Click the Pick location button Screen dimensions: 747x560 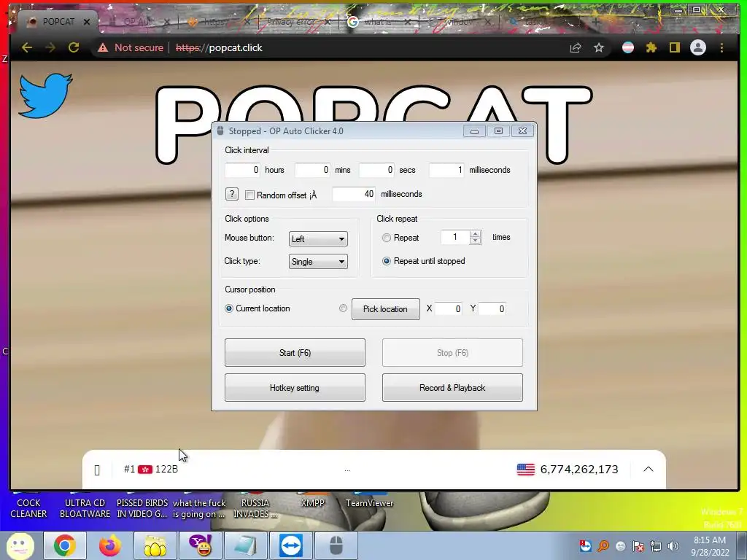tap(385, 309)
